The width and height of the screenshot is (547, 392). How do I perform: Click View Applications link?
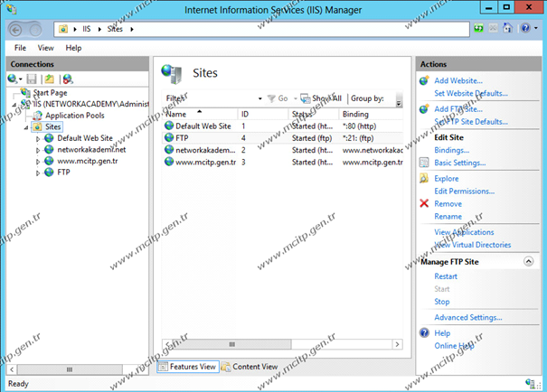click(464, 232)
